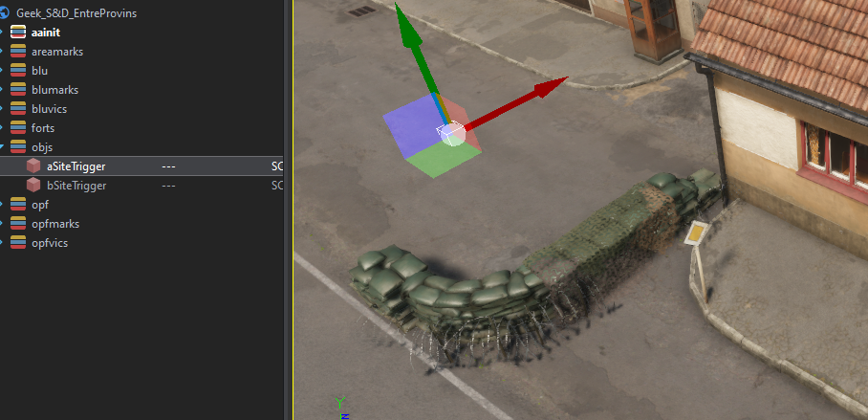Expand the blu layer
This screenshot has width=868, height=420.
coord(3,71)
